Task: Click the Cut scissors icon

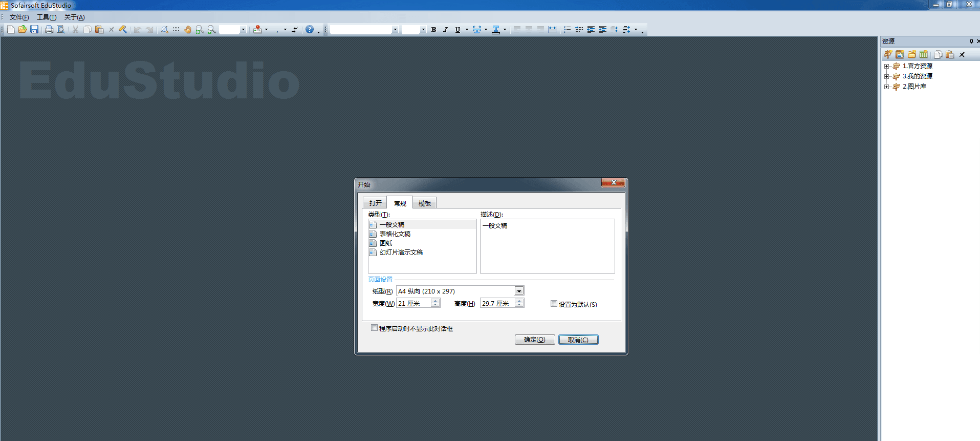Action: [x=76, y=30]
